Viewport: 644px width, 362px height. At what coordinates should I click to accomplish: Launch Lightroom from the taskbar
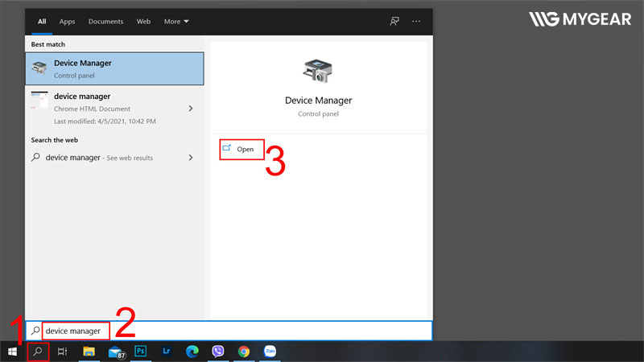167,352
